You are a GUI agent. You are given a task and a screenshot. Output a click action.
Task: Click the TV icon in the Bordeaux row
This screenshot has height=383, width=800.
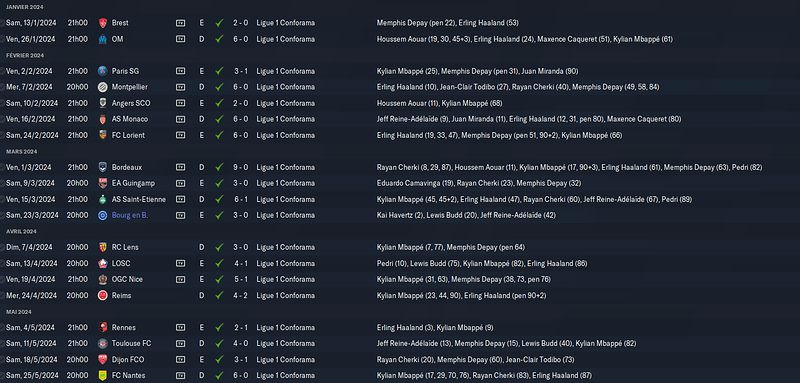tap(180, 167)
